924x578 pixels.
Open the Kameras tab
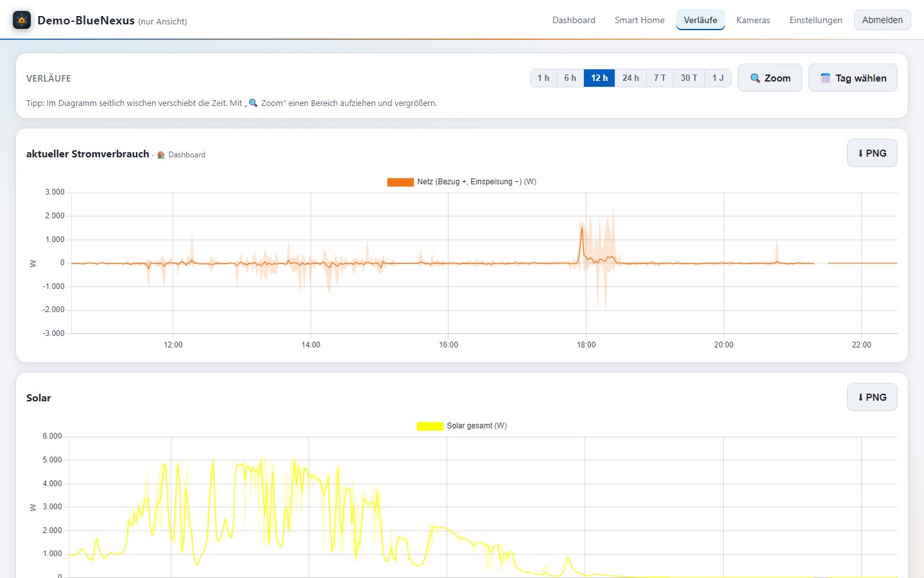(753, 20)
